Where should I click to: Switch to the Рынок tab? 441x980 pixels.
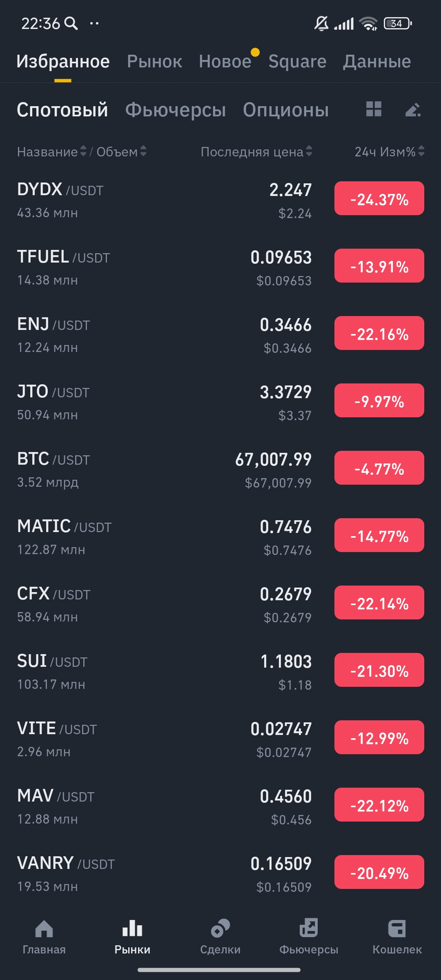pos(154,61)
